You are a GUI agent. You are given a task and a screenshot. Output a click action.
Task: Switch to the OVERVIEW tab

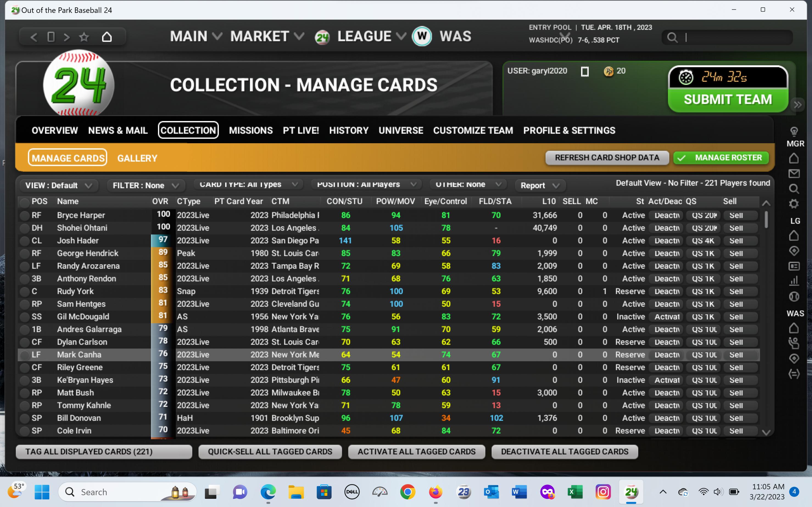(55, 130)
